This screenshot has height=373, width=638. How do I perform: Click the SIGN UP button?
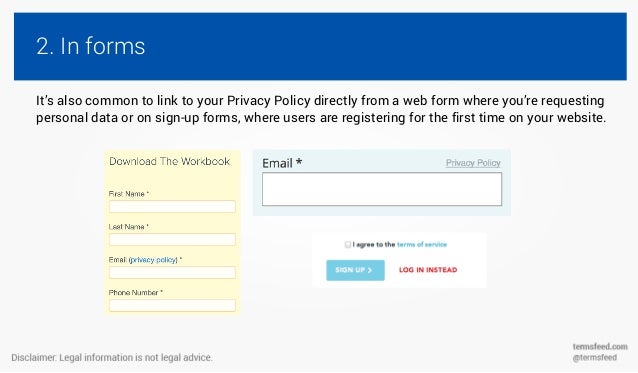pos(355,270)
